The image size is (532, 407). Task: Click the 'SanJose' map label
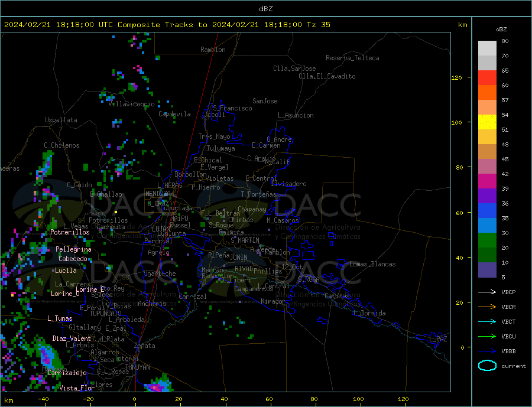[x=265, y=101]
